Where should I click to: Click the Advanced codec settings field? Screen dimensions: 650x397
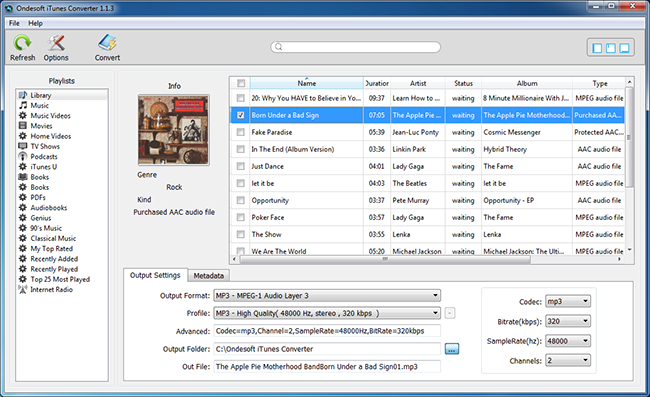click(327, 331)
